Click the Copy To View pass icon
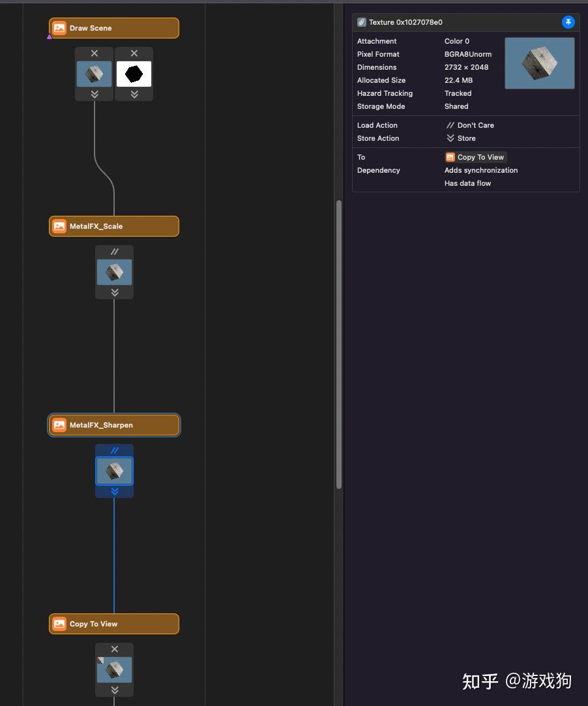The image size is (588, 706). 59,623
